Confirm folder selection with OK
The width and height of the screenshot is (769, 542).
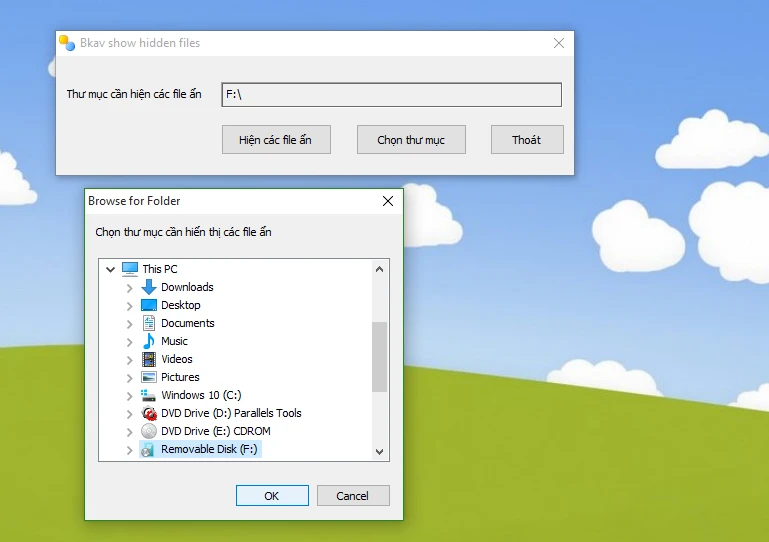tap(272, 496)
